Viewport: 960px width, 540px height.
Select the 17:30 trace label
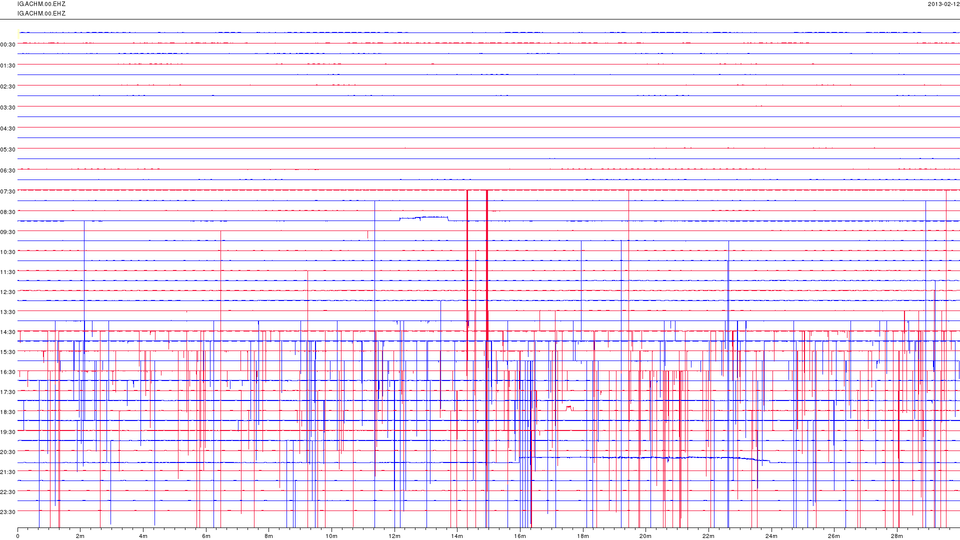8,392
